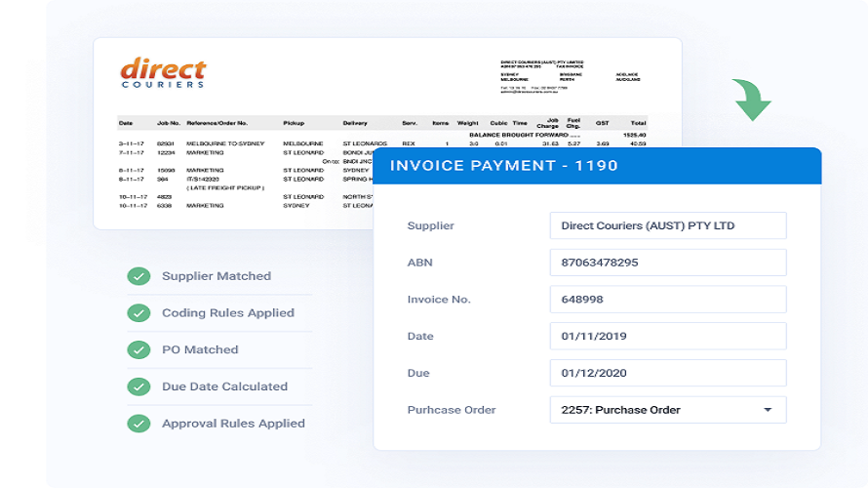Click the 'Invoice No.' field label
This screenshot has height=488, width=868.
pos(439,299)
